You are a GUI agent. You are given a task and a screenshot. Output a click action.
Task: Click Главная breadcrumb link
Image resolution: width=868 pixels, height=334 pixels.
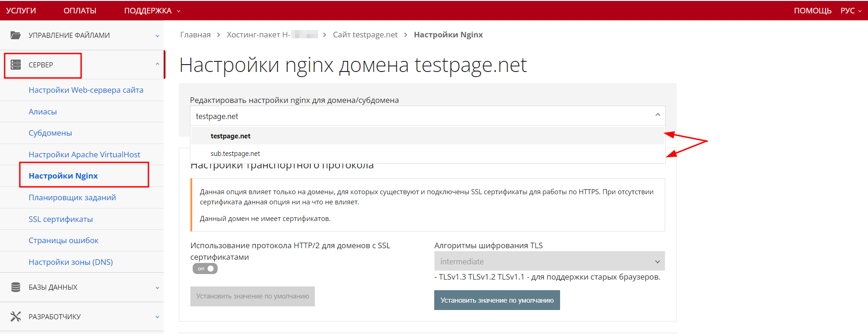(x=195, y=35)
